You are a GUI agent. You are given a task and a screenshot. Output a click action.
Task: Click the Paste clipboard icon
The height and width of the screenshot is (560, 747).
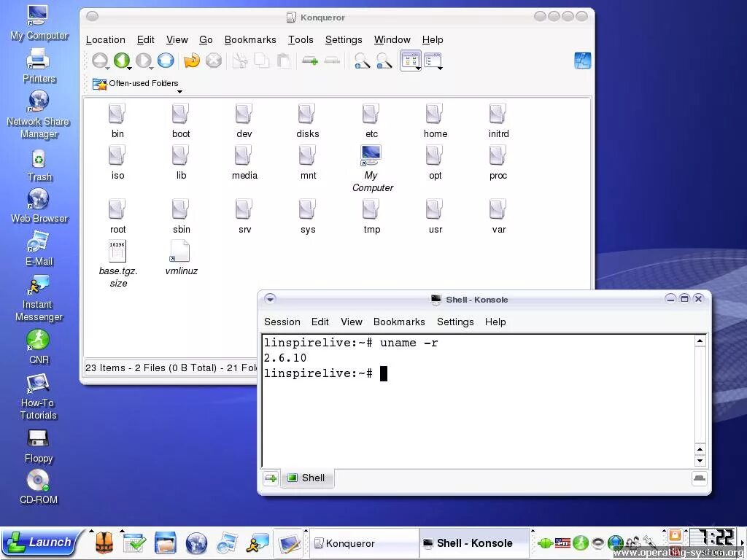(284, 61)
